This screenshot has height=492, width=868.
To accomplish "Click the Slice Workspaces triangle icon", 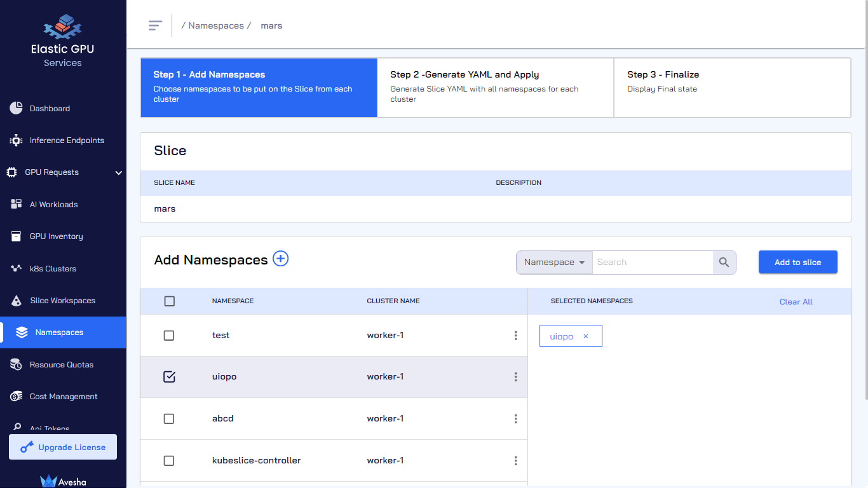I will [17, 300].
